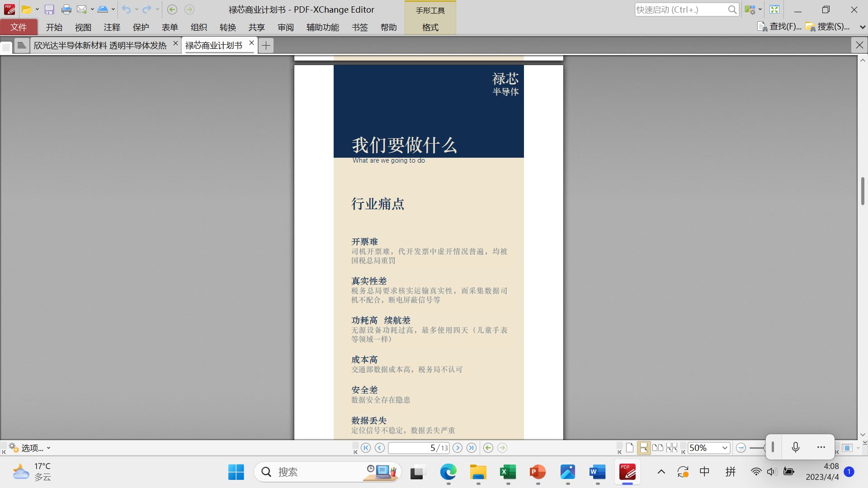Toggle continuous page layout mode
The height and width of the screenshot is (488, 868).
coord(643,448)
